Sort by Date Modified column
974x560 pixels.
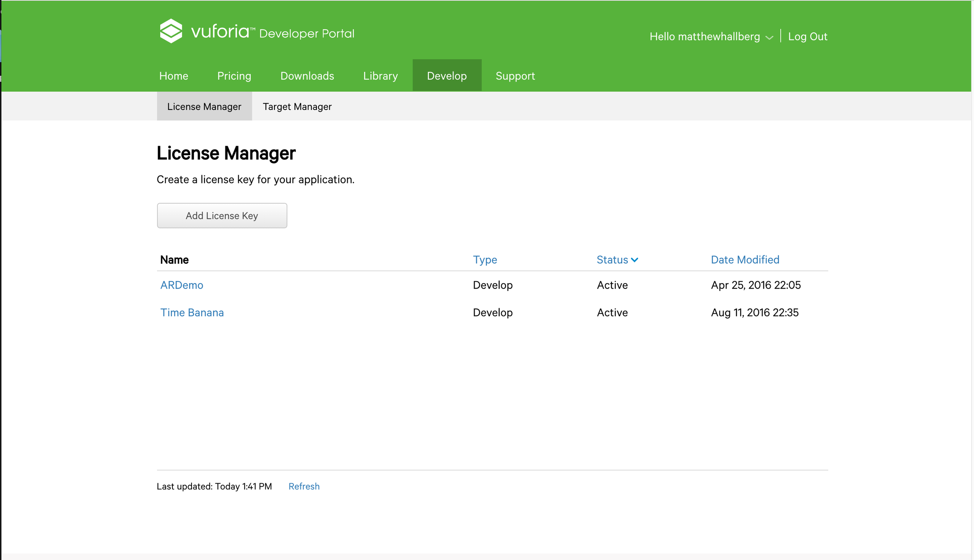(x=745, y=260)
